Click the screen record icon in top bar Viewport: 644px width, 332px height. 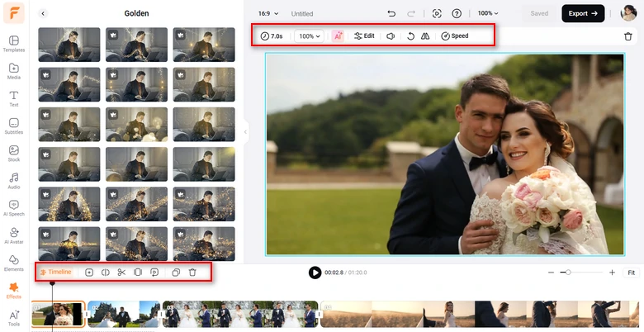tap(437, 13)
